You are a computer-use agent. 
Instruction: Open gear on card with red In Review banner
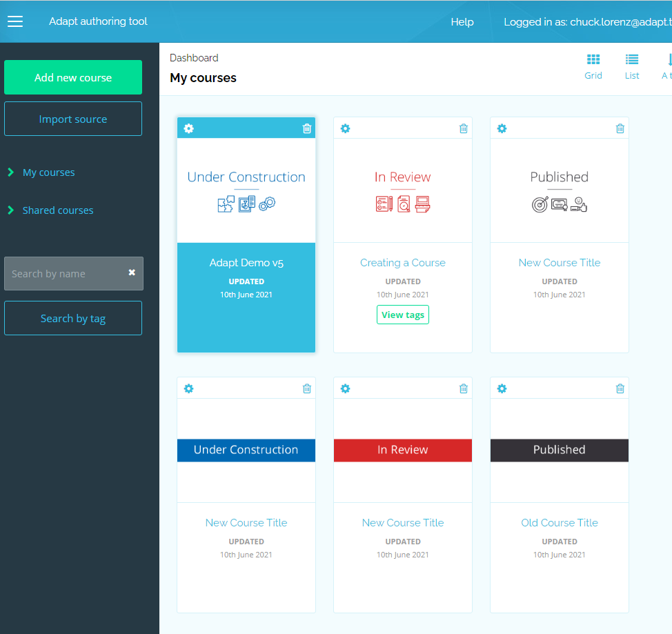[345, 388]
